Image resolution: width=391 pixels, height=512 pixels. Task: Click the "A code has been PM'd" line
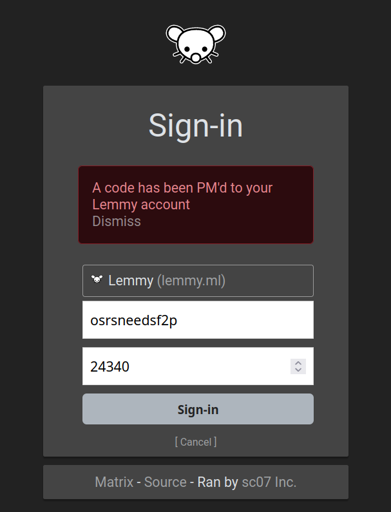pyautogui.click(x=182, y=188)
